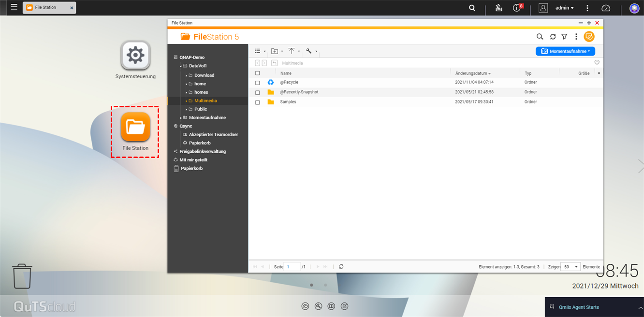
Task: Check the Samples row checkbox
Action: tap(258, 102)
